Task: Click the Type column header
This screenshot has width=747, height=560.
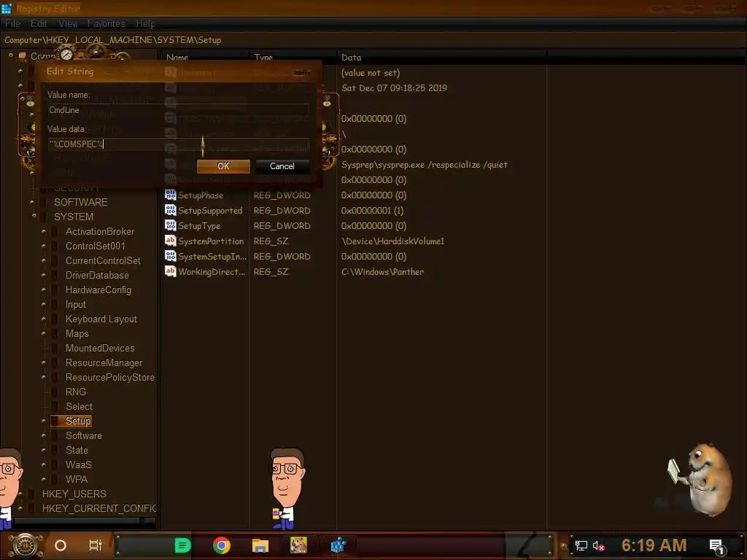Action: pos(293,57)
